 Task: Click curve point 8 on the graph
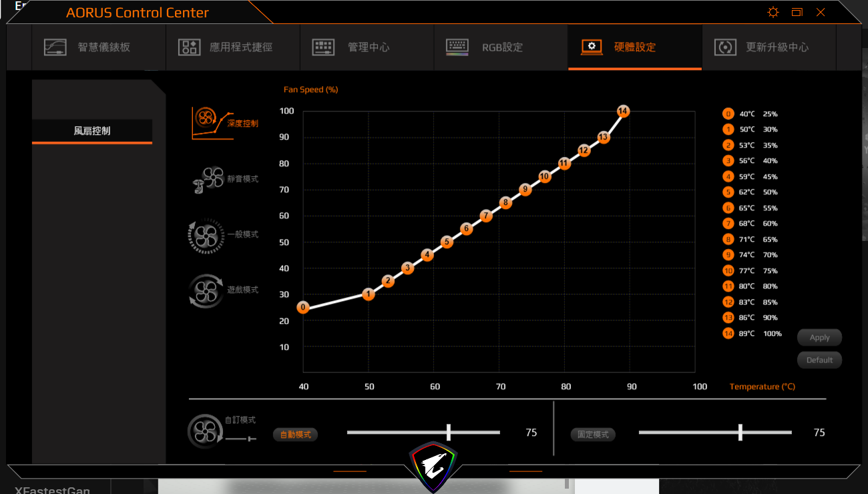[x=505, y=202]
